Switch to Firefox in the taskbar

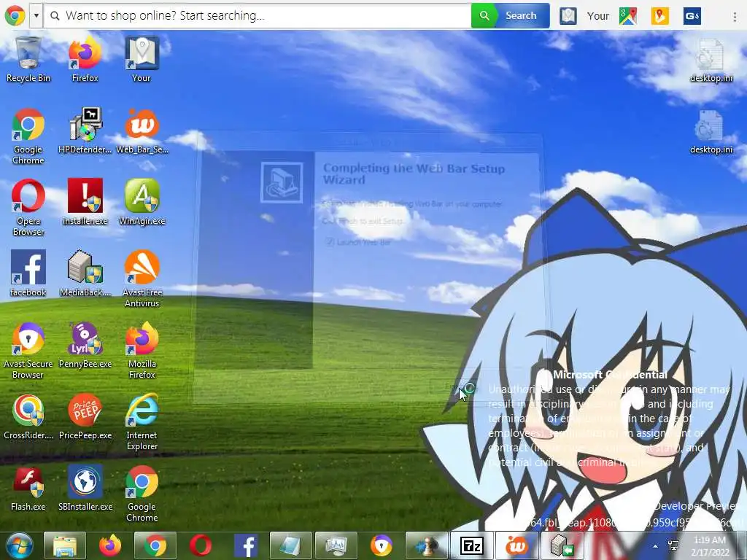tap(110, 545)
